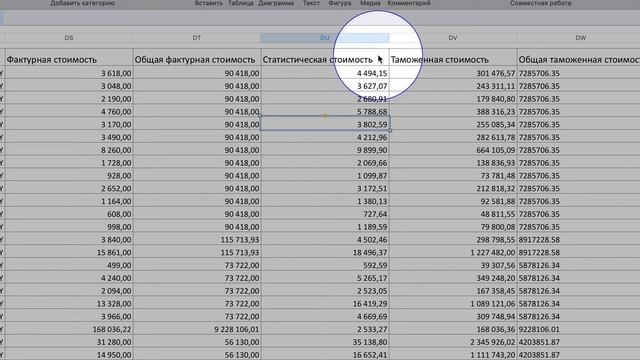
Task: Open Совместная работа in the toolbar
Action: pos(540,3)
